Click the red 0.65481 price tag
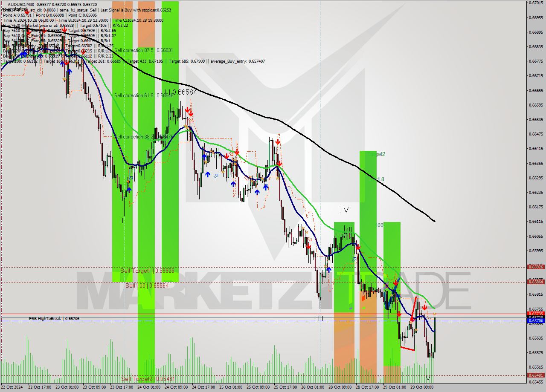 [x=536, y=375]
